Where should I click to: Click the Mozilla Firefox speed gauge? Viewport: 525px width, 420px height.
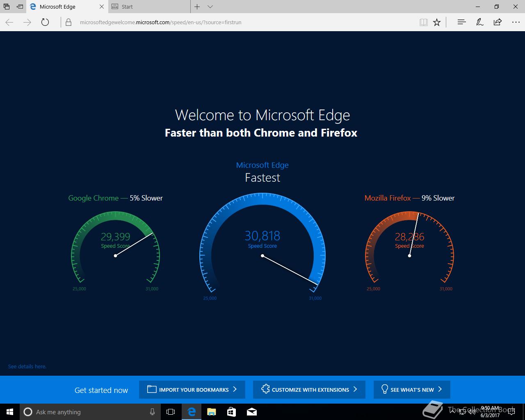pos(409,247)
